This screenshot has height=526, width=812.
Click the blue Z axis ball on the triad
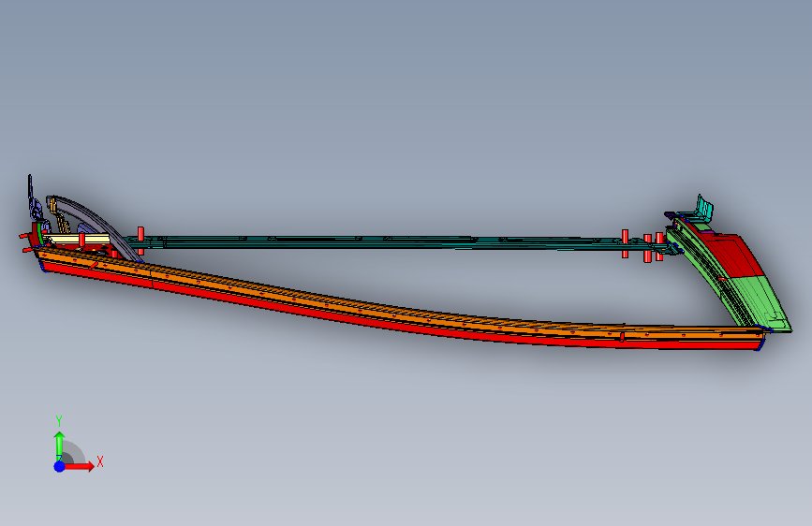(x=60, y=466)
